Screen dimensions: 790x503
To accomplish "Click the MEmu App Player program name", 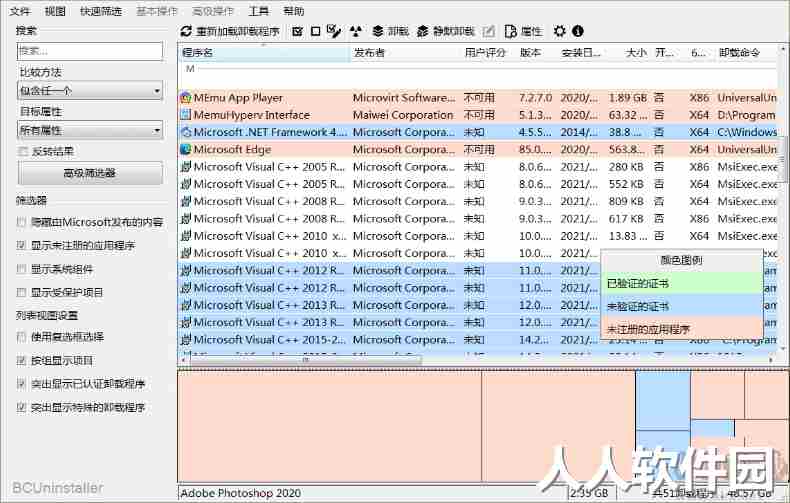I will click(x=238, y=98).
